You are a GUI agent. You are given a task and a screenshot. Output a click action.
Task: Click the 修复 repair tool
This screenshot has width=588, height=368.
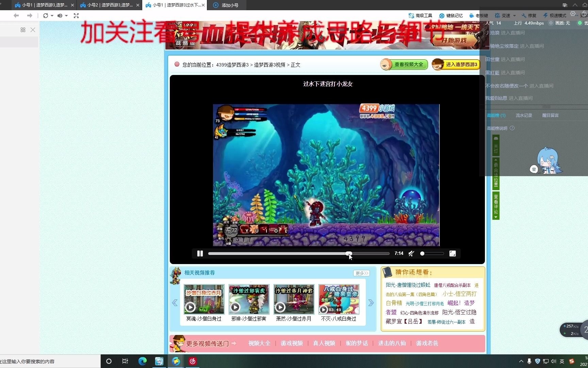[529, 16]
